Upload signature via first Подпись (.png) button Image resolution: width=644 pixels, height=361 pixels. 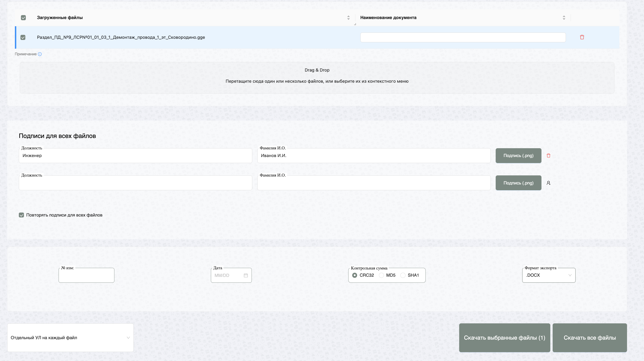tap(518, 156)
